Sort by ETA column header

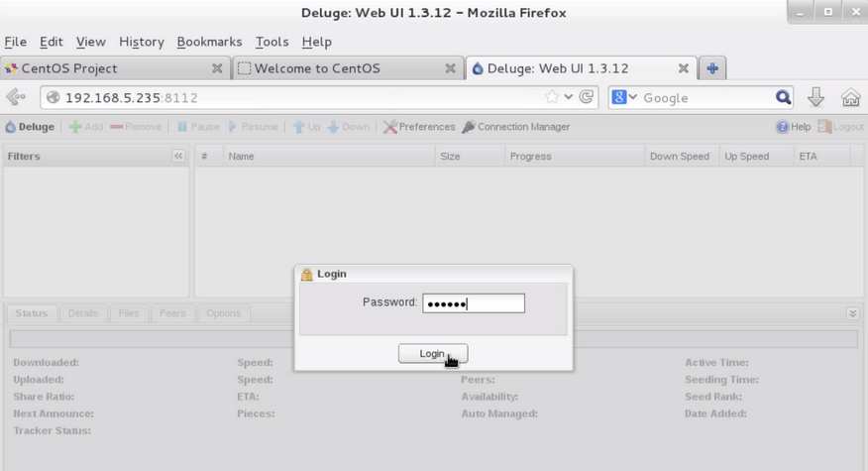tap(821, 157)
